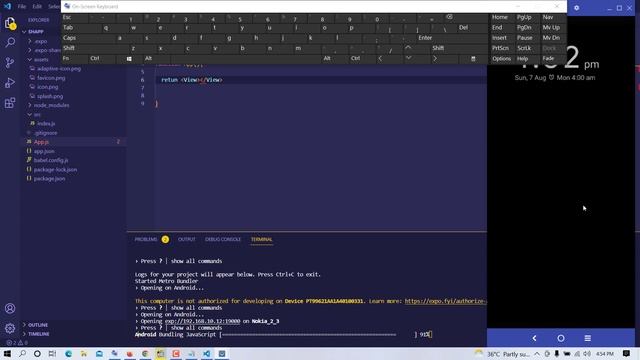Click the Windows logo key on the on-screen keyboard
Image resolution: width=640 pixels, height=360 pixels.
pyautogui.click(x=129, y=59)
